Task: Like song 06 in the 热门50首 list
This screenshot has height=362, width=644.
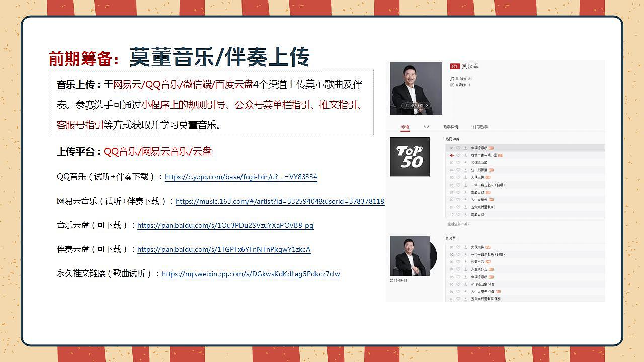Action: 458,185
